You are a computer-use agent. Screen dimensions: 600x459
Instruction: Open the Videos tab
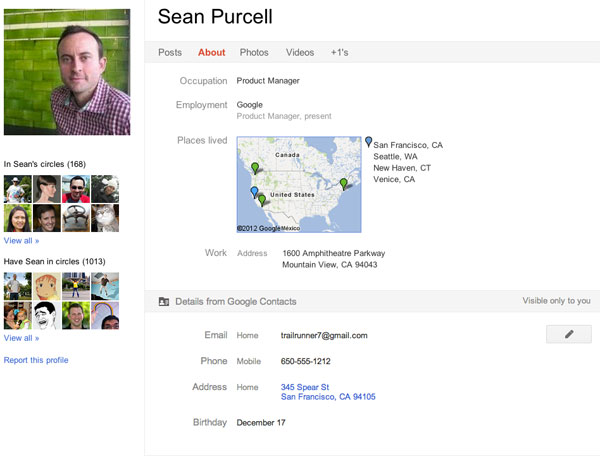click(x=300, y=52)
